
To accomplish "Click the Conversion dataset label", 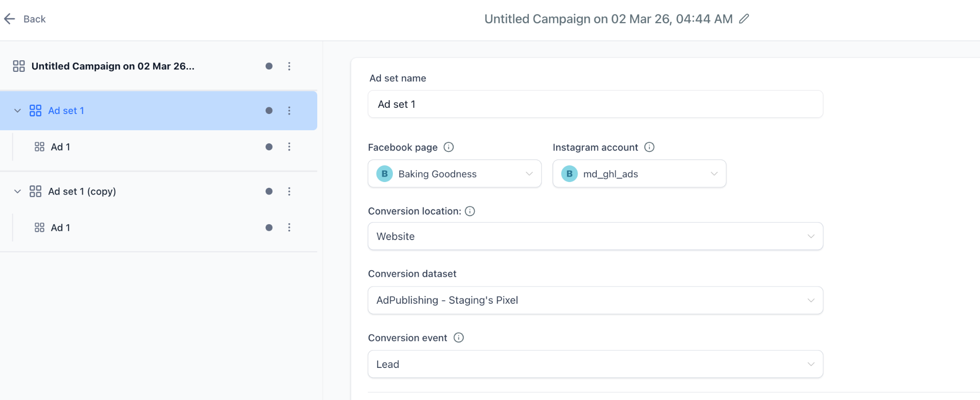I will [412, 274].
